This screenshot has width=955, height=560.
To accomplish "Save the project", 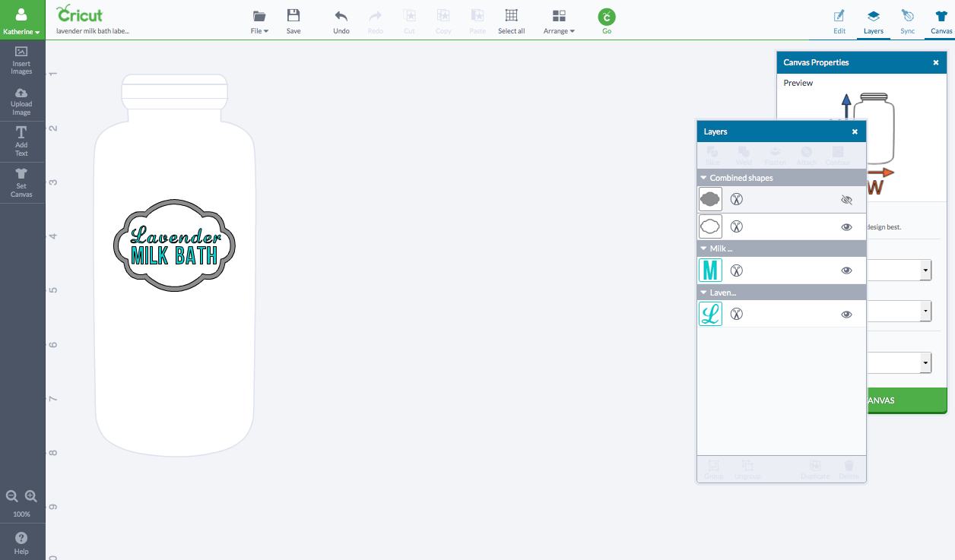I will point(293,21).
